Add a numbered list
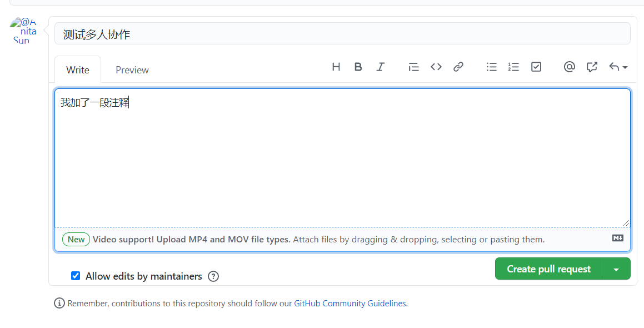Screen dimensions: 644x328 click(513, 67)
